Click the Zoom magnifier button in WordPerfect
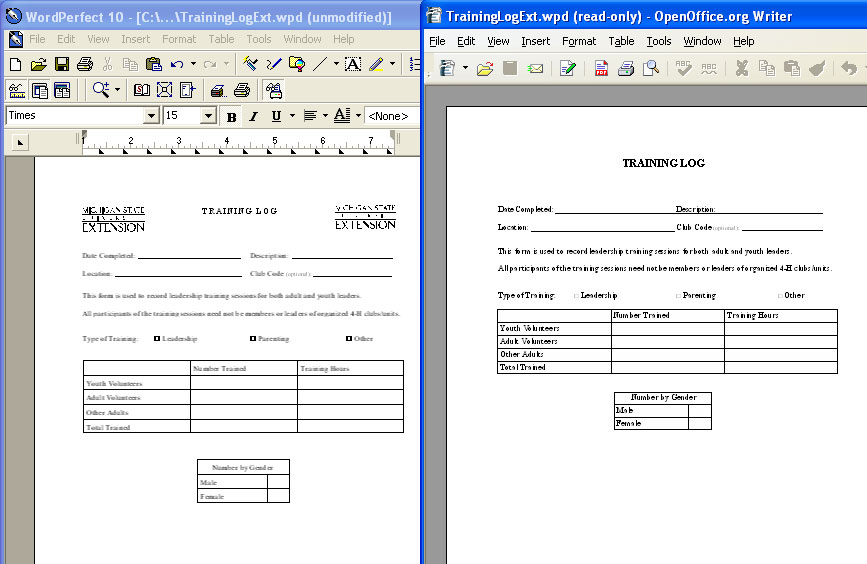Image resolution: width=867 pixels, height=564 pixels. pos(101,90)
